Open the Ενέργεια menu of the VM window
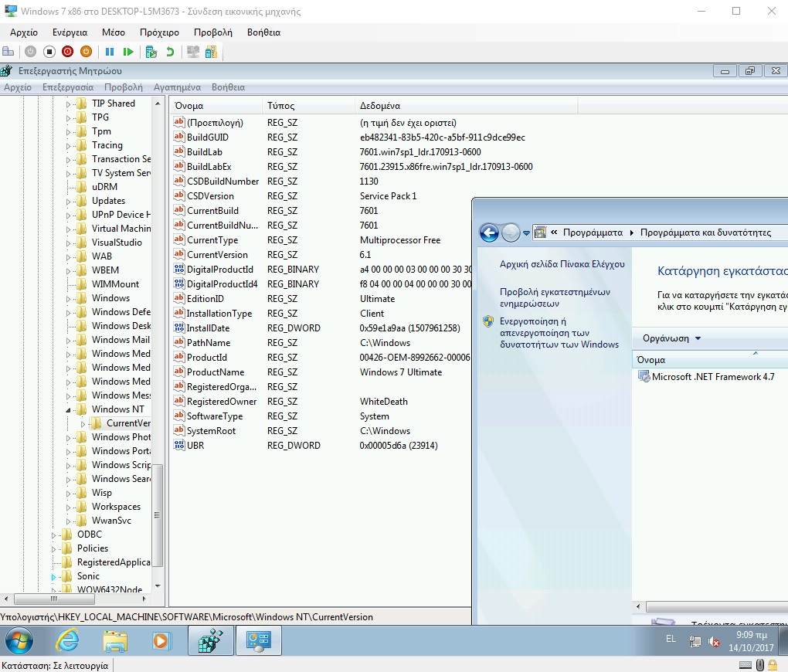The height and width of the screenshot is (672, 788). (x=70, y=32)
